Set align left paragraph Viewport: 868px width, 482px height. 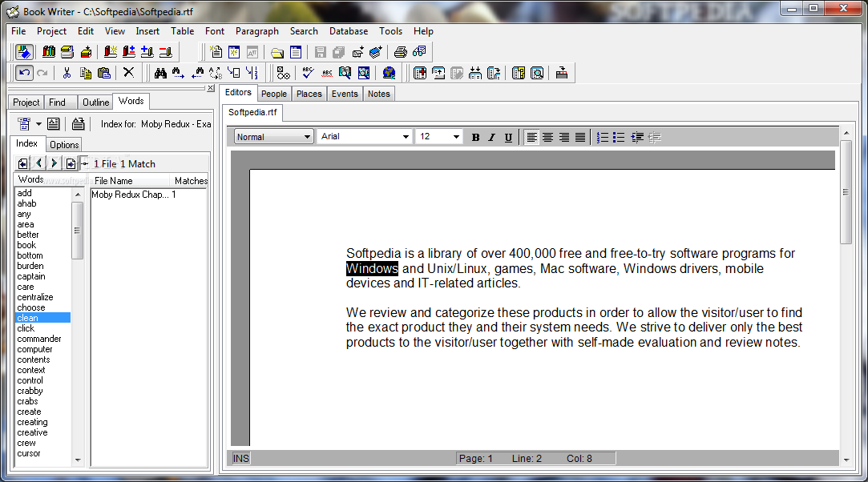531,137
